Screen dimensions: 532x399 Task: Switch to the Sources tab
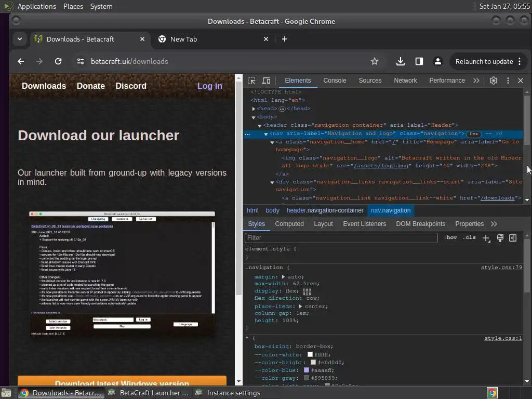pos(370,81)
